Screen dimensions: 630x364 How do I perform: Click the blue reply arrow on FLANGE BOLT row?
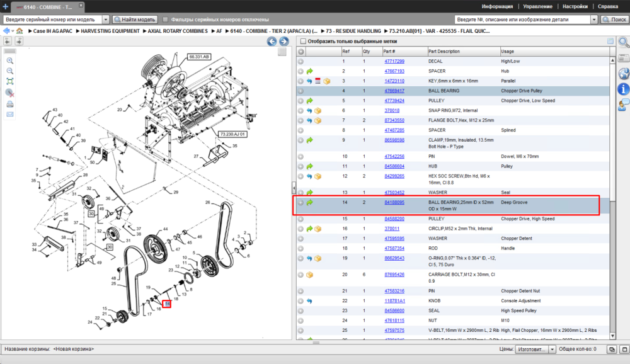(x=309, y=120)
